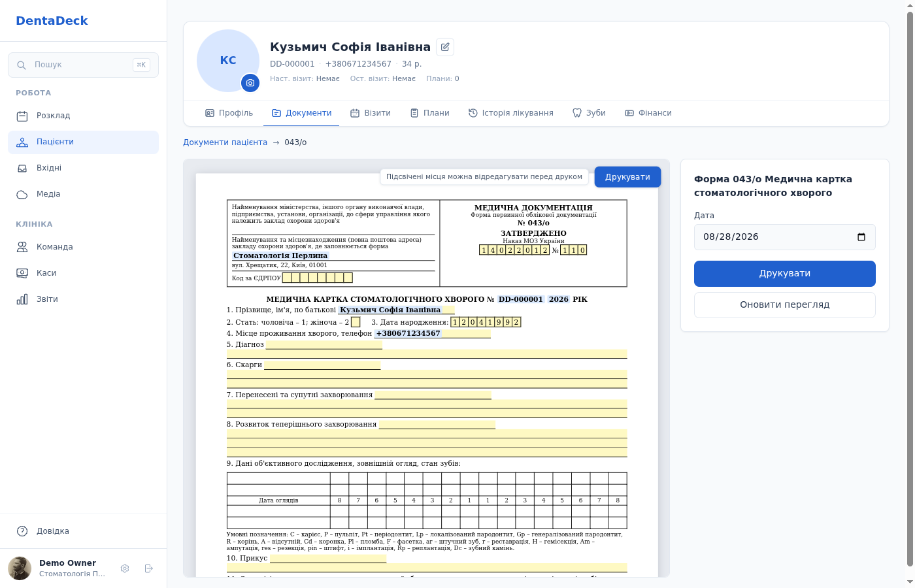Click the DentaDeck logo link

(52, 21)
